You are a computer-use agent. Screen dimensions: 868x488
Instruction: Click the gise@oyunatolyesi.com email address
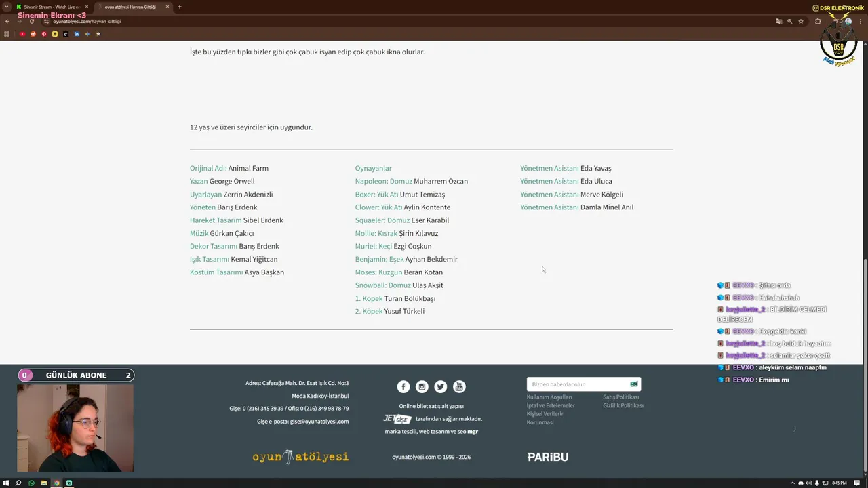point(319,421)
